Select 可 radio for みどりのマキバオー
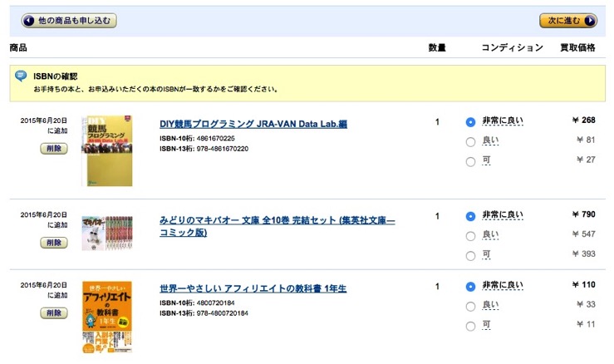 [470, 256]
